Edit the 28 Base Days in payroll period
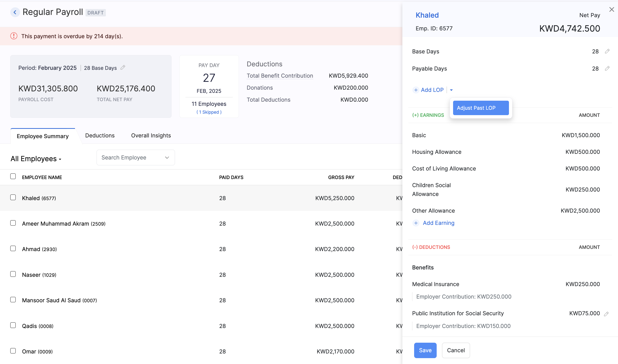This screenshot has width=618, height=364. pos(123,67)
